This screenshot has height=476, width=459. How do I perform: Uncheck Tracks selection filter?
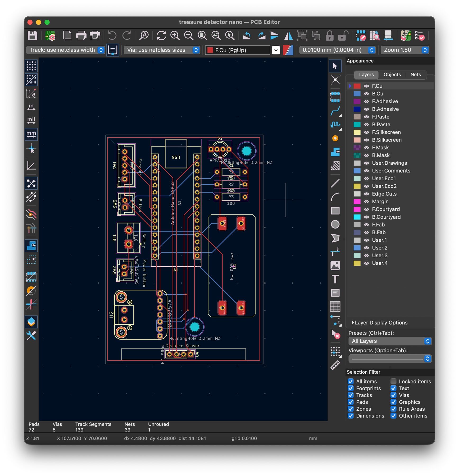(351, 395)
